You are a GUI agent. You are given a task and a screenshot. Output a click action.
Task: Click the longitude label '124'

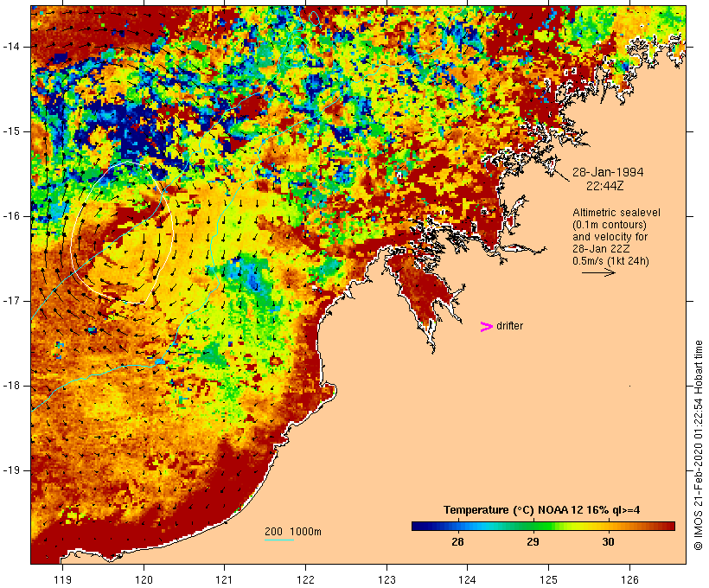point(468,579)
